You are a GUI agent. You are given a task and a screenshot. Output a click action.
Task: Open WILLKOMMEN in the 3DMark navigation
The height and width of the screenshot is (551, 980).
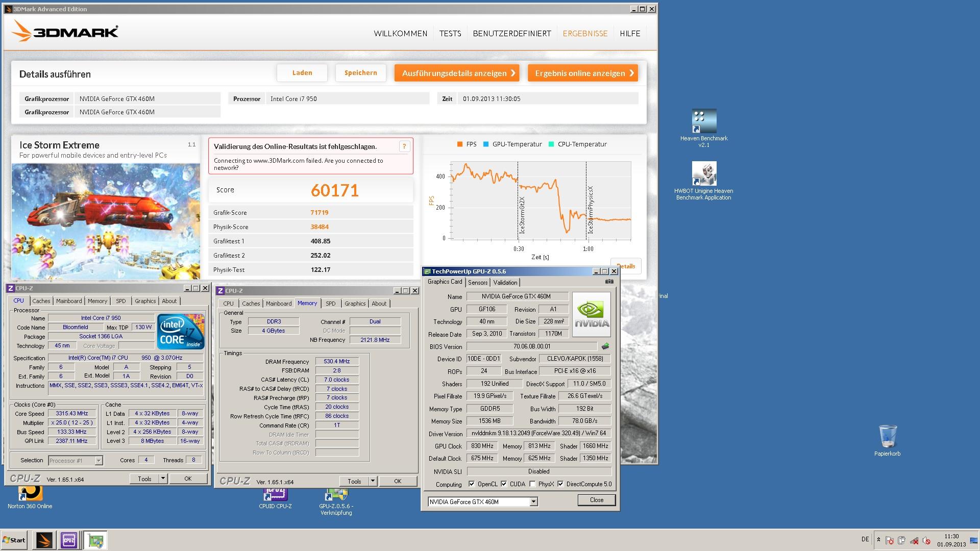pyautogui.click(x=401, y=34)
